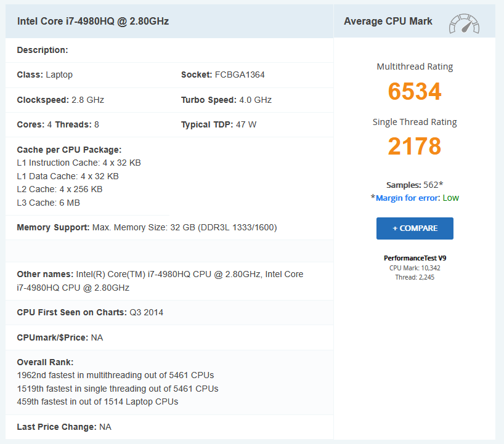Open the Margin for error link
The image size is (504, 444).
point(407,198)
